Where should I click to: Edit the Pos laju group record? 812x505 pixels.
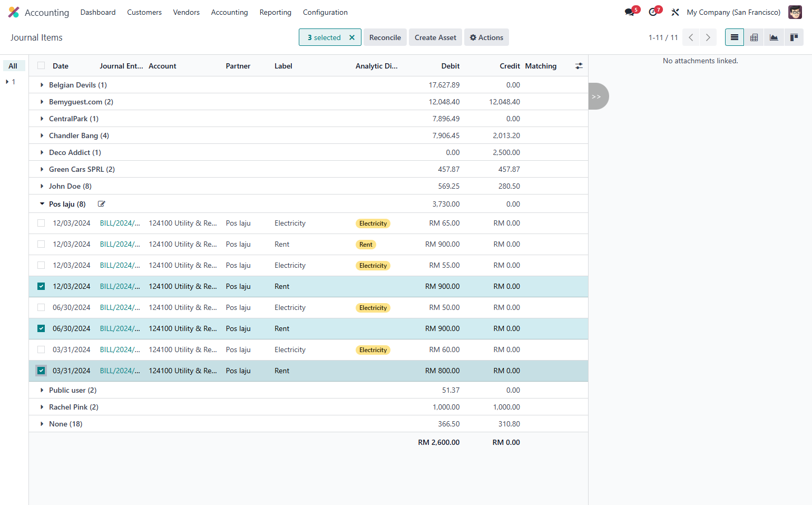(102, 204)
